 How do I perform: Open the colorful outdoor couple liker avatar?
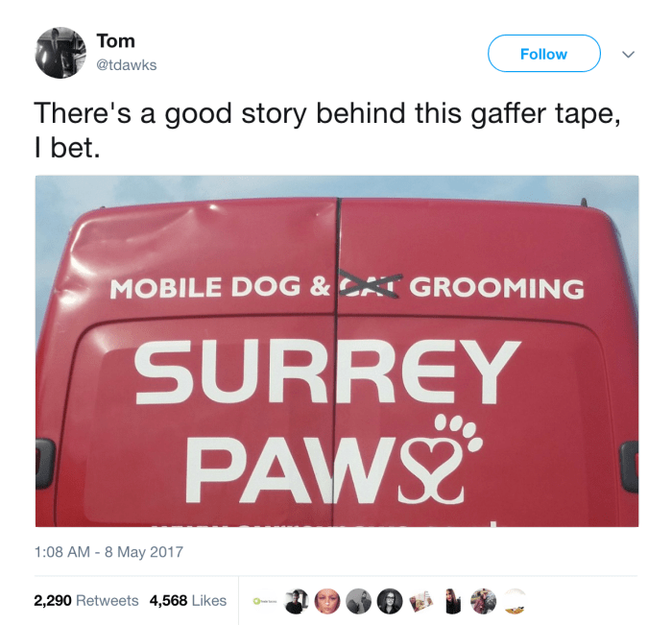tap(484, 601)
